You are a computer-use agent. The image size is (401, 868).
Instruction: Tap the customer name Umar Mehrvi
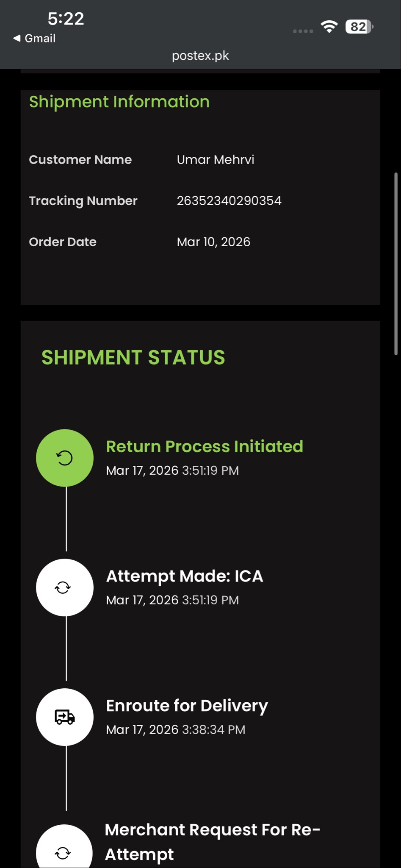216,160
